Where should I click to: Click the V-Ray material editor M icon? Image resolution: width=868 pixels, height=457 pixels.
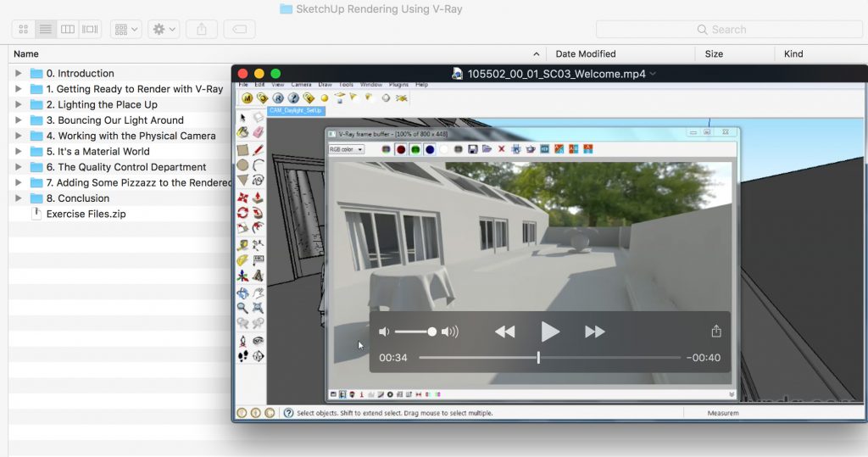pyautogui.click(x=247, y=98)
